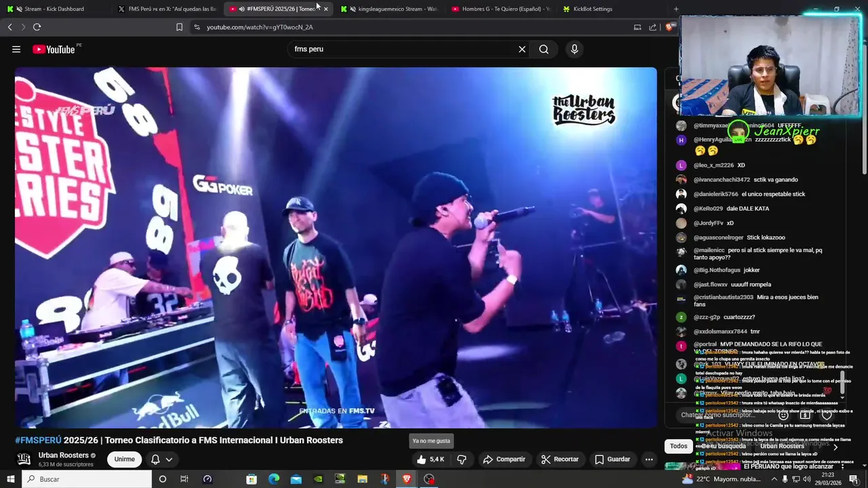The height and width of the screenshot is (488, 868).
Task: Start voice search with the microphone
Action: [574, 49]
